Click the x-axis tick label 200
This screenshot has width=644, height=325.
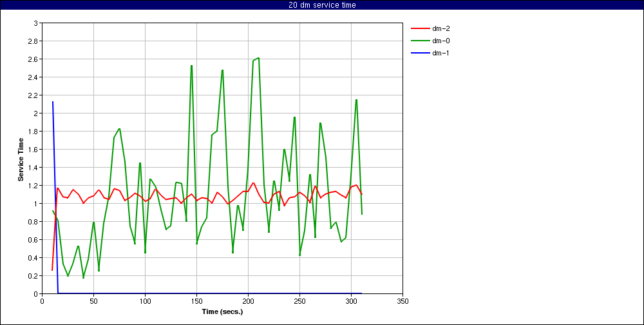click(248, 301)
